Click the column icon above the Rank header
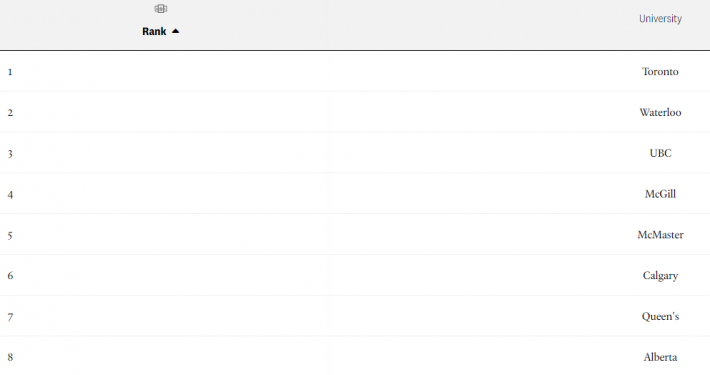Screen dimensions: 710x375 pyautogui.click(x=161, y=9)
